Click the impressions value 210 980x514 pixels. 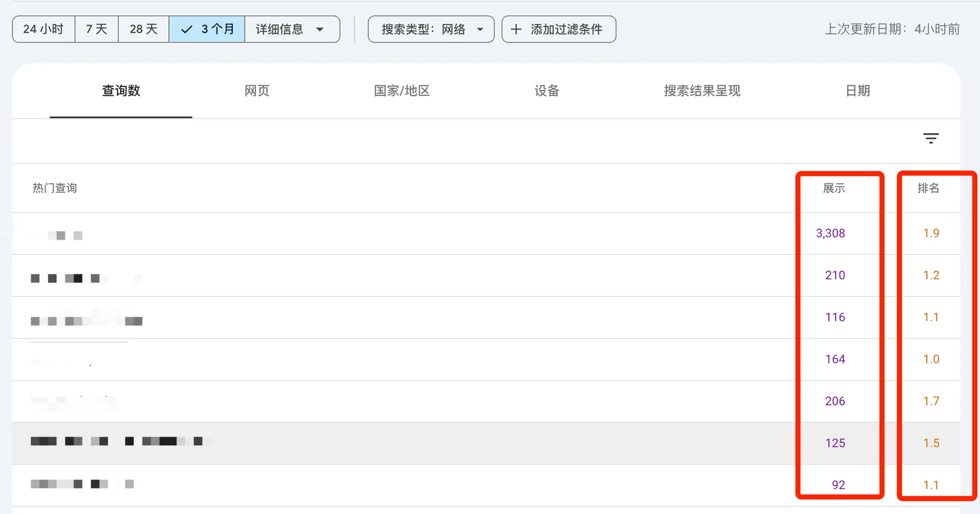coord(835,275)
